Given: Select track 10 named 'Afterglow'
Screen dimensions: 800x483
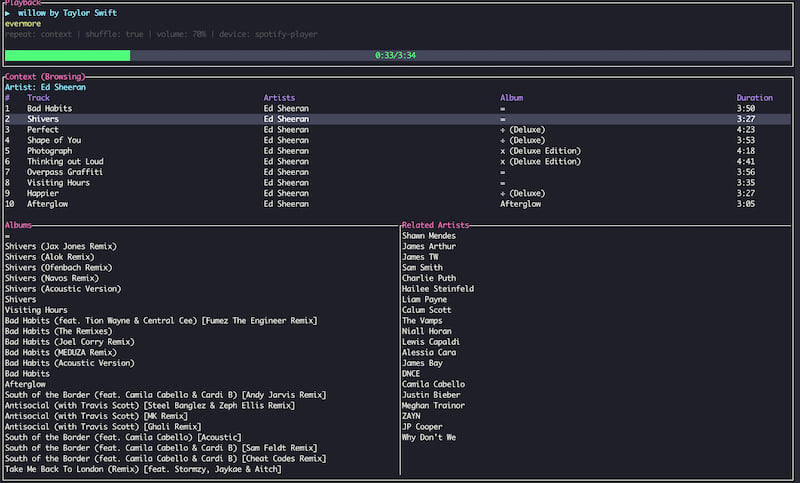Looking at the screenshot, I should click(397, 204).
